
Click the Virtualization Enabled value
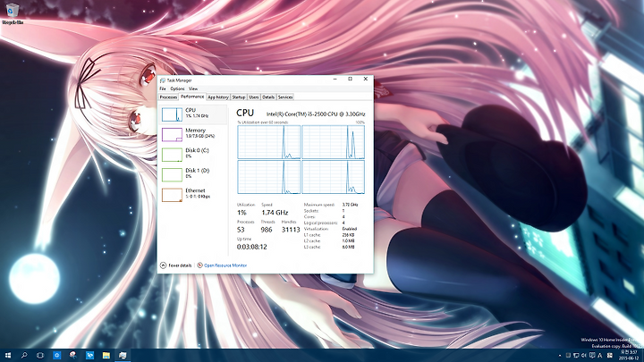350,229
